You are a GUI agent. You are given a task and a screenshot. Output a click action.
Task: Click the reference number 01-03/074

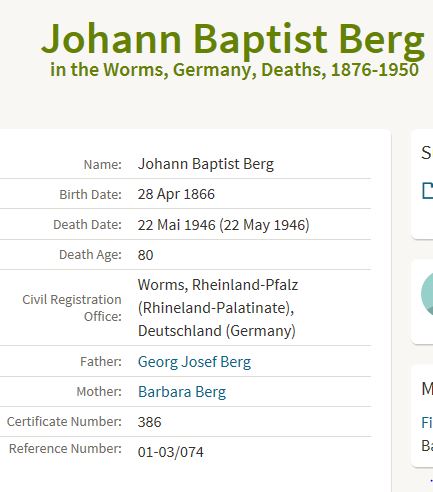tap(170, 452)
